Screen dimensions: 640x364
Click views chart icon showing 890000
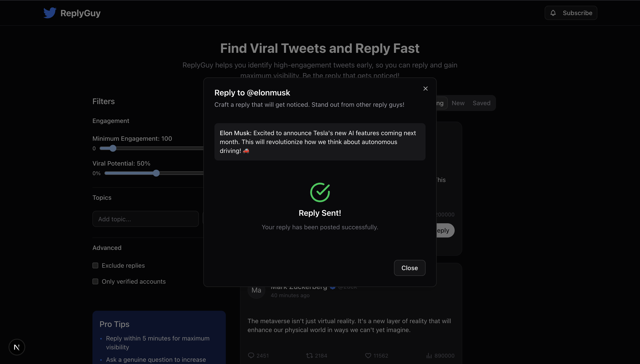click(429, 356)
